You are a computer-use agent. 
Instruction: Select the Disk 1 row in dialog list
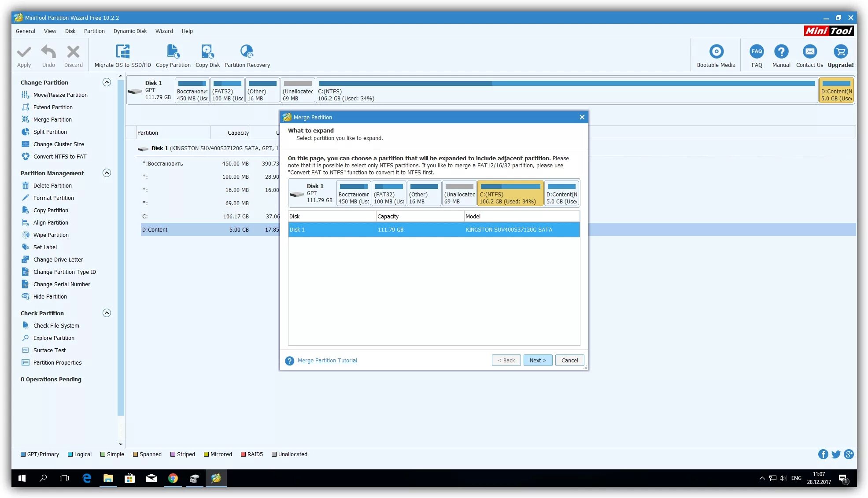[x=433, y=229]
